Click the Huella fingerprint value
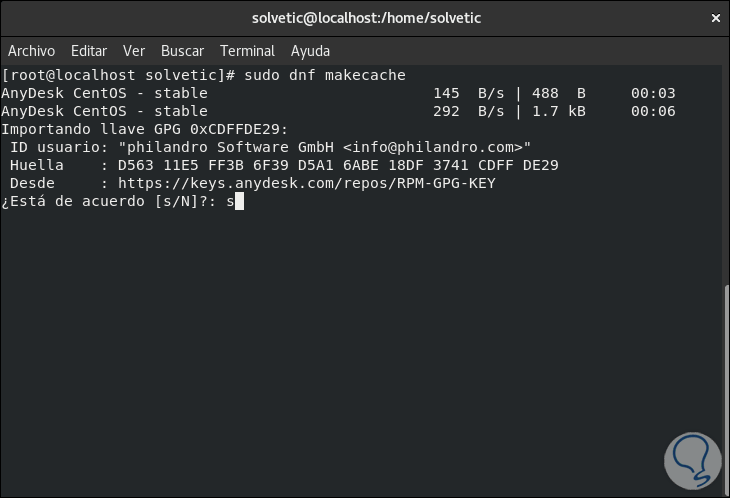The width and height of the screenshot is (730, 498). [338, 165]
